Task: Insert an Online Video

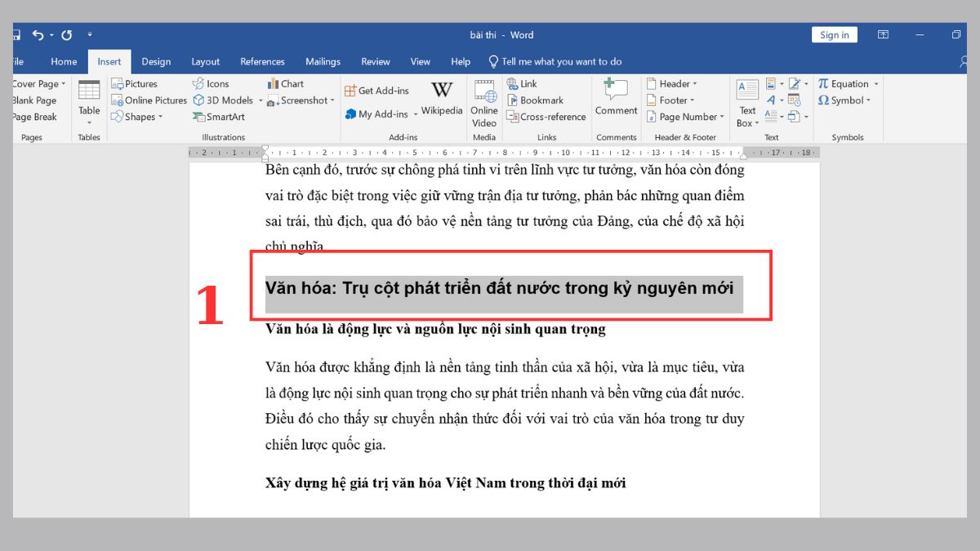Action: [484, 102]
